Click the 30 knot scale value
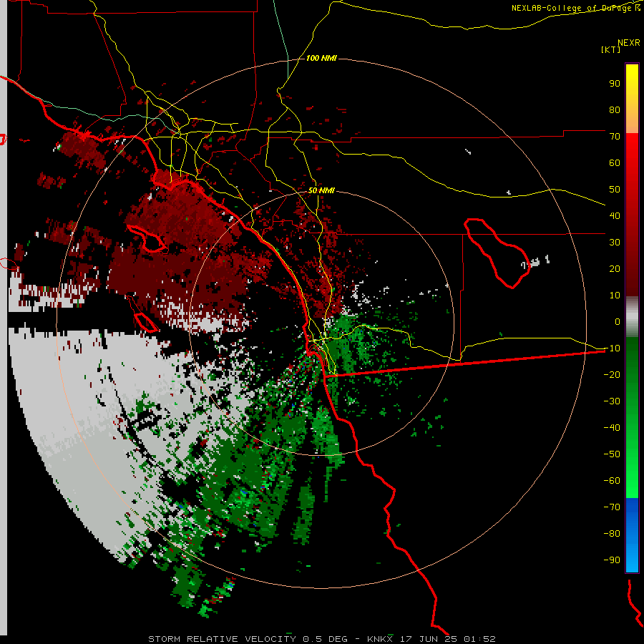Viewport: 644px width, 644px height. (615, 243)
